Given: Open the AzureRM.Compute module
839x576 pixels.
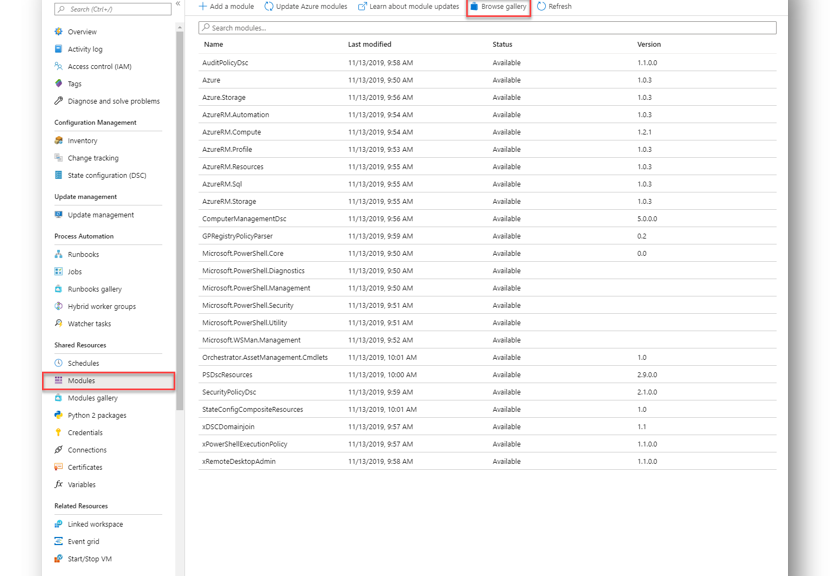Looking at the screenshot, I should (x=487, y=132).
